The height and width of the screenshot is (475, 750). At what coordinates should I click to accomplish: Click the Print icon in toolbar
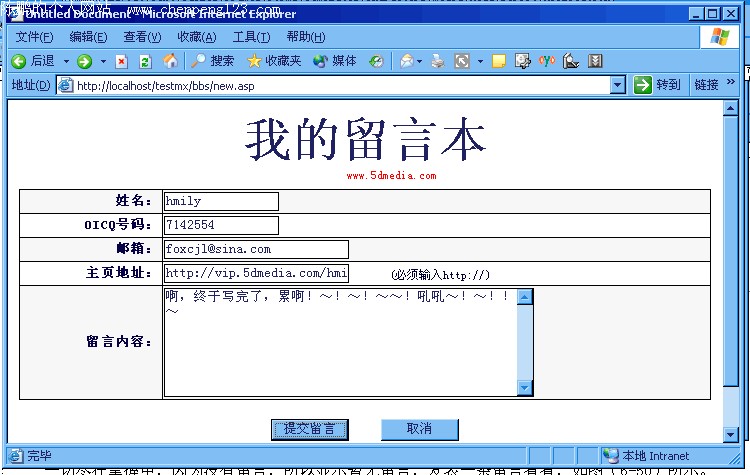tap(437, 61)
